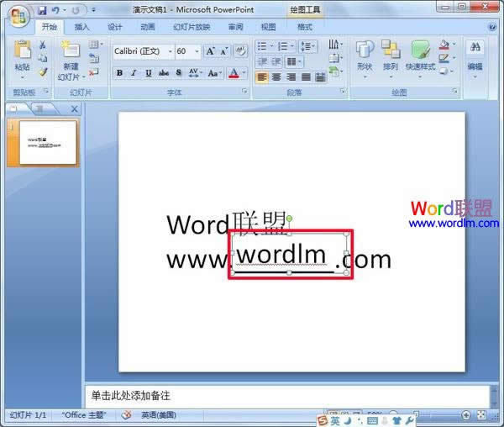Run the spelling check in the status bar

click(x=126, y=414)
